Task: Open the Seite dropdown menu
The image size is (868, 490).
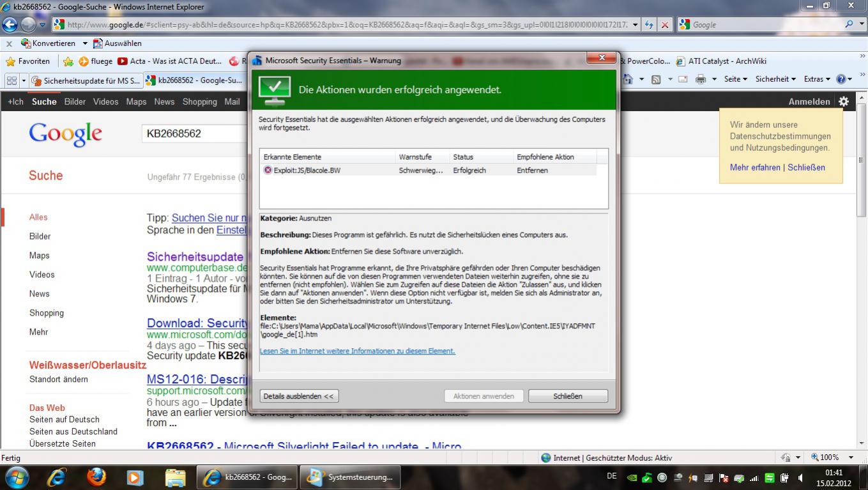Action: [735, 79]
